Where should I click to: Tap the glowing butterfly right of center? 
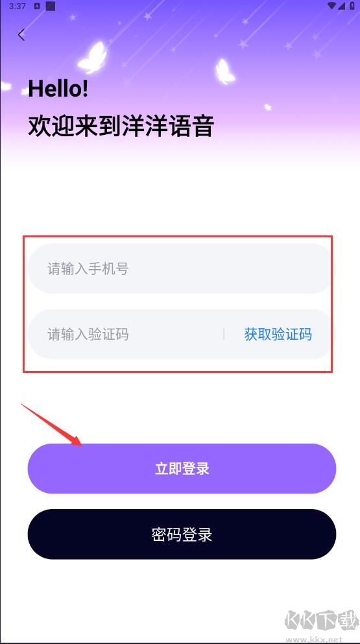[x=225, y=71]
